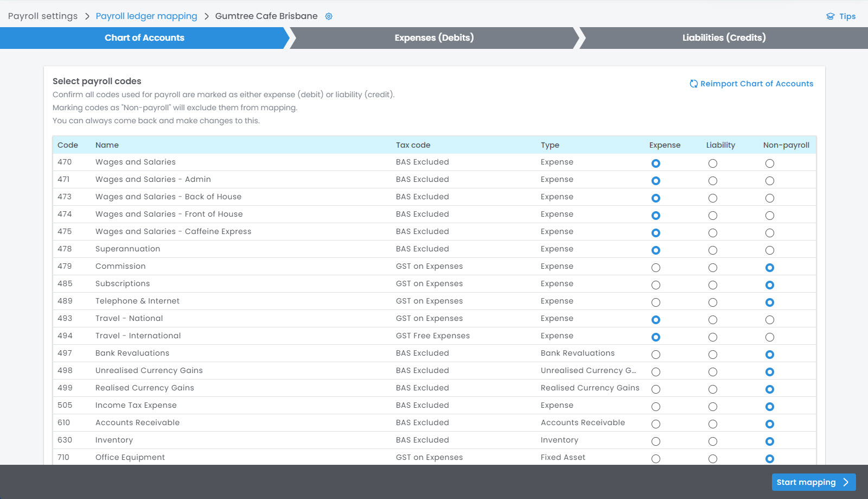
Task: Switch to the Expenses (Debits) step
Action: click(434, 38)
